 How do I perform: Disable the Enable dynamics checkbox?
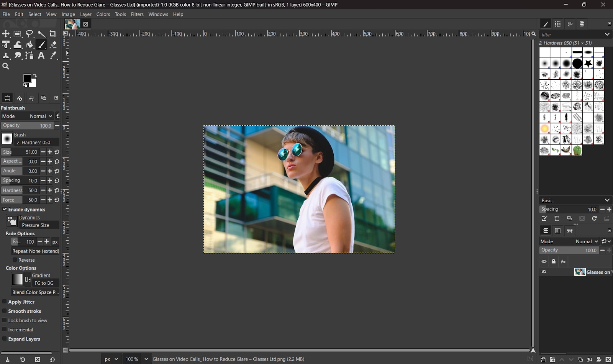click(x=5, y=210)
